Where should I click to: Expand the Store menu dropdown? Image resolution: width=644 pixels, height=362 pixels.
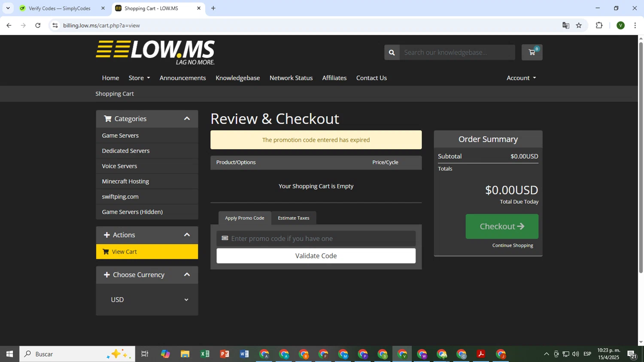(x=139, y=78)
